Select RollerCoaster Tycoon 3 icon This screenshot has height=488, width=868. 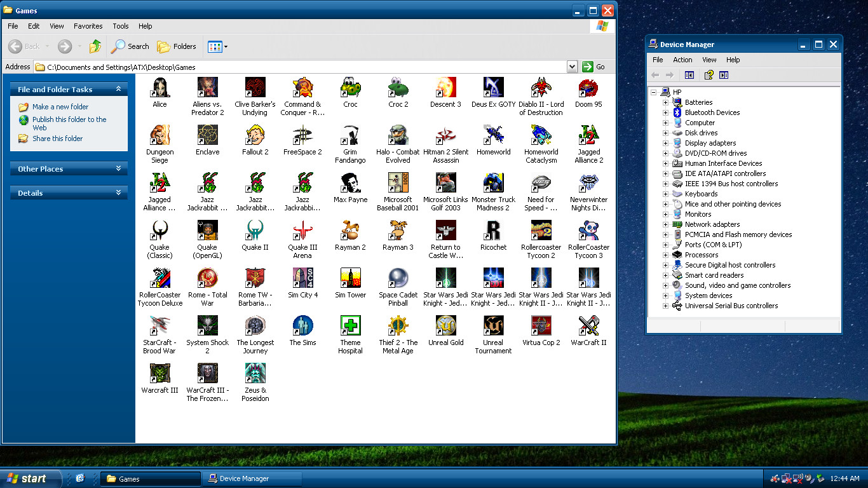pos(588,231)
